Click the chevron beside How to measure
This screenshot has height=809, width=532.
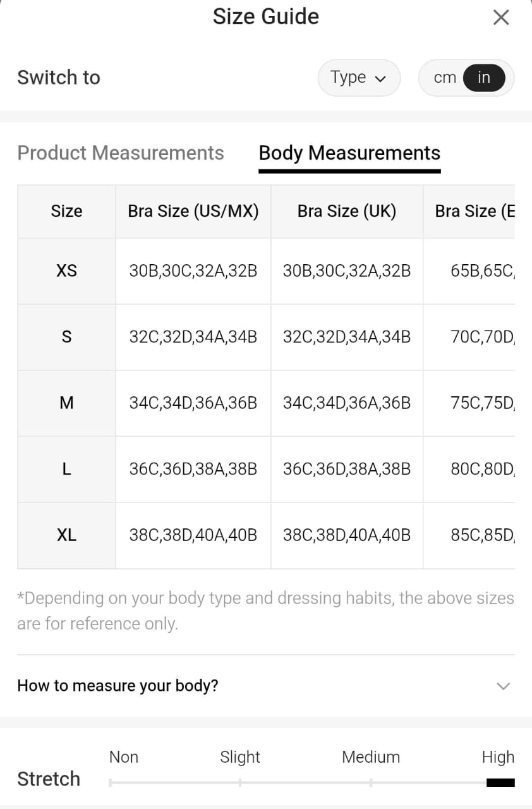click(x=503, y=686)
